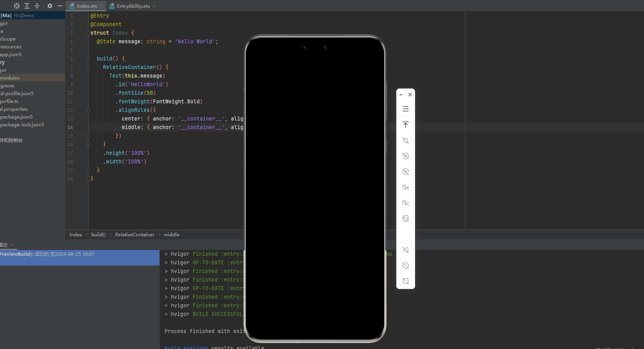The height and width of the screenshot is (349, 644).
Task: Click fold end marker at line 20
Action: click(x=88, y=179)
